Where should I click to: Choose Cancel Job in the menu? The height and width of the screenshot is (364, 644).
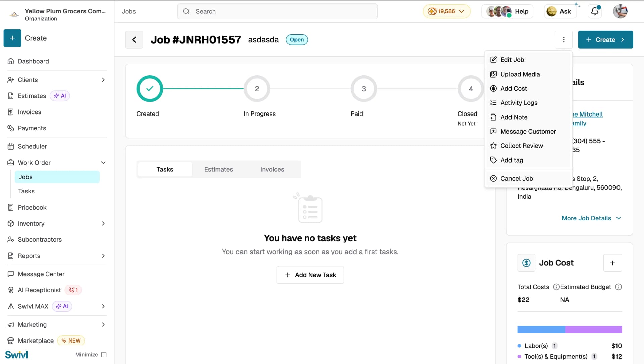(x=528, y=179)
